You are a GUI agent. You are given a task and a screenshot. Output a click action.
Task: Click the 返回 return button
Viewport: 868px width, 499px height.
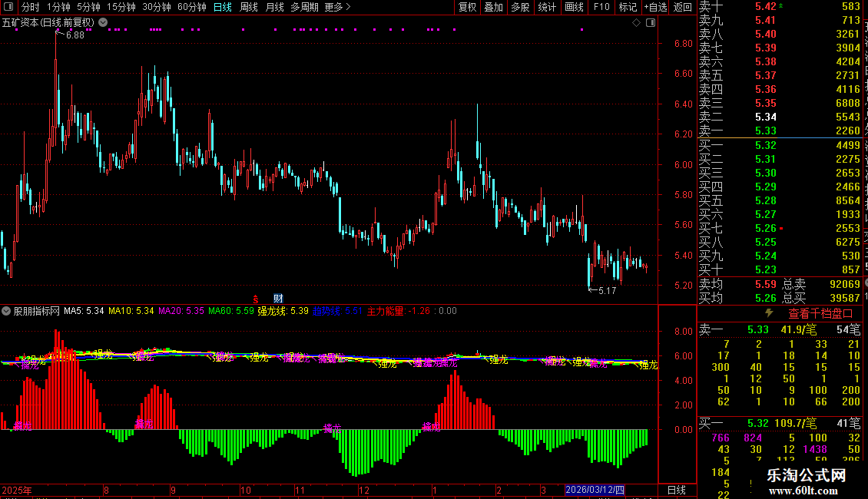pos(683,7)
